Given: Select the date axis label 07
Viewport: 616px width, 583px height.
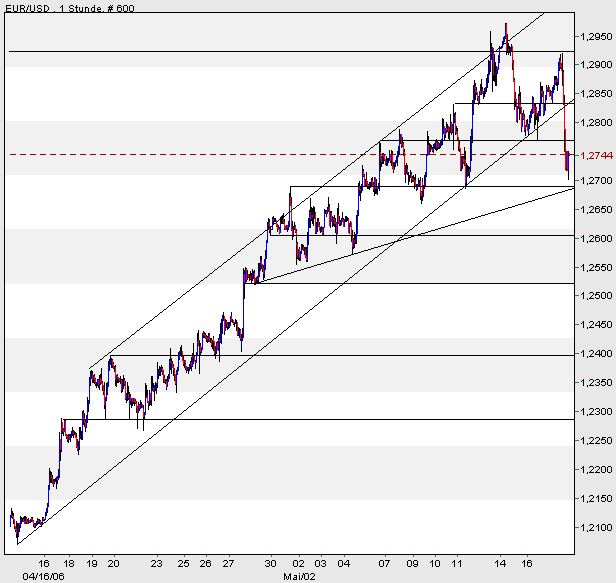Looking at the screenshot, I should [x=384, y=564].
